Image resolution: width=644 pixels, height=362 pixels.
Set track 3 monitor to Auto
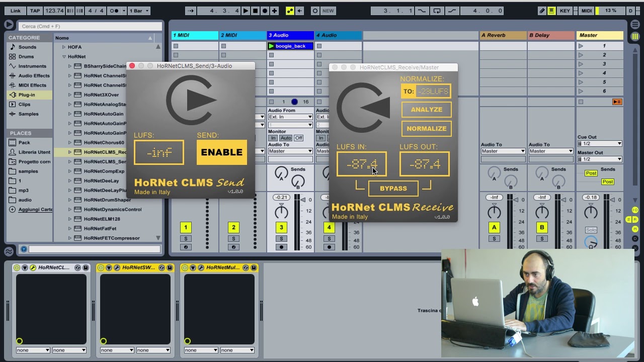[x=286, y=138]
